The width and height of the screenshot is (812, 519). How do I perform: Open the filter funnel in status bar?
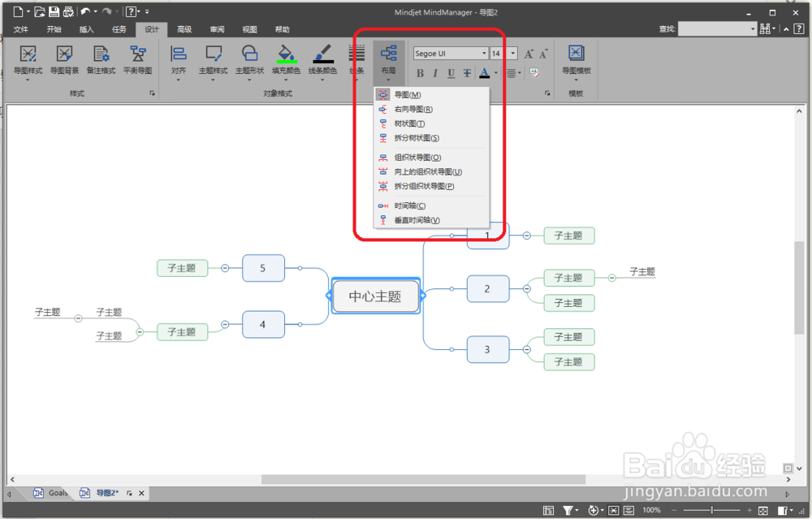(570, 511)
